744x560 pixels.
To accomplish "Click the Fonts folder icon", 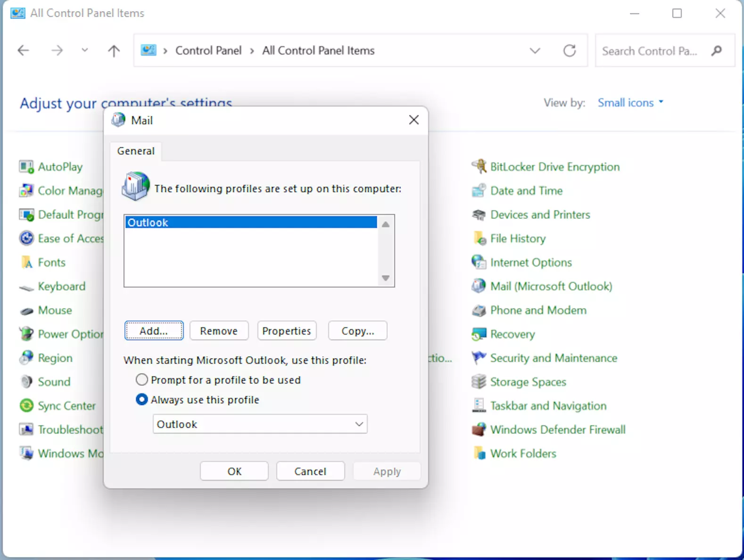I will coord(26,263).
